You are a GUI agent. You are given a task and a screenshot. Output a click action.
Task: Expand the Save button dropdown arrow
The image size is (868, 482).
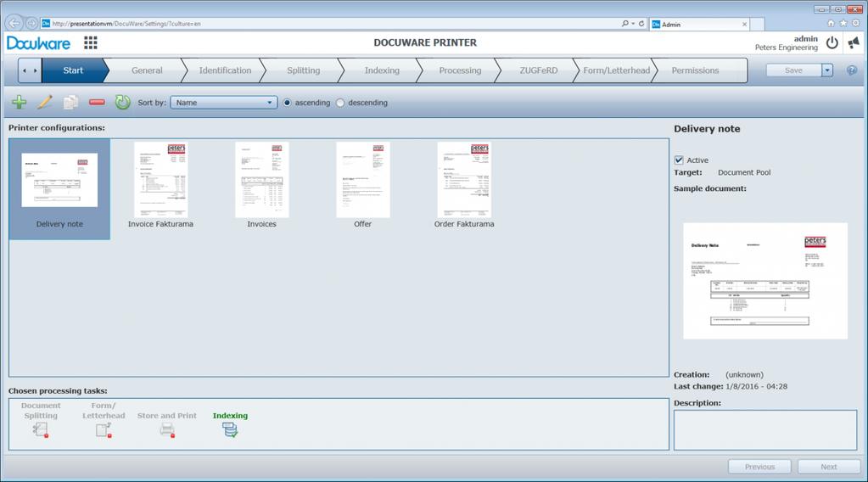point(827,70)
